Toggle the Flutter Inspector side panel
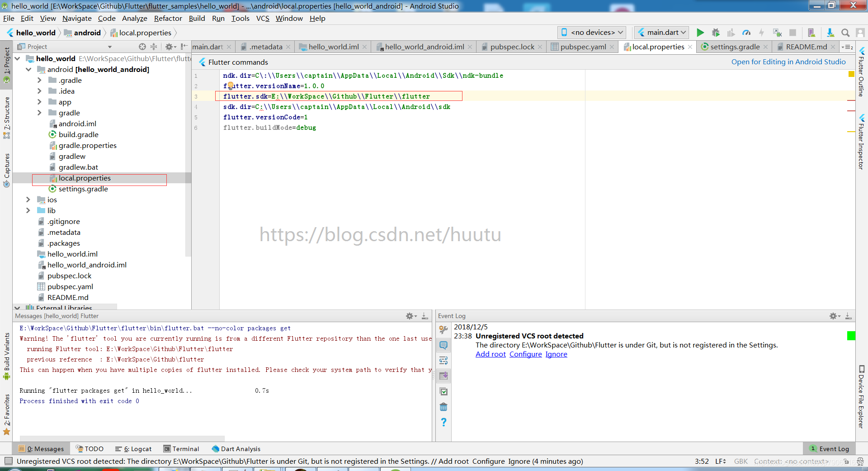This screenshot has height=471, width=868. (862, 142)
